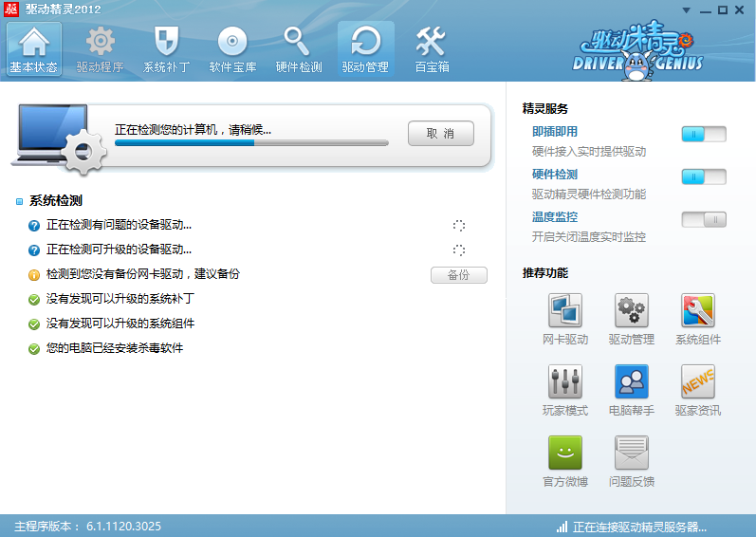Open the title bar dropdown menu arrow

pos(686,9)
